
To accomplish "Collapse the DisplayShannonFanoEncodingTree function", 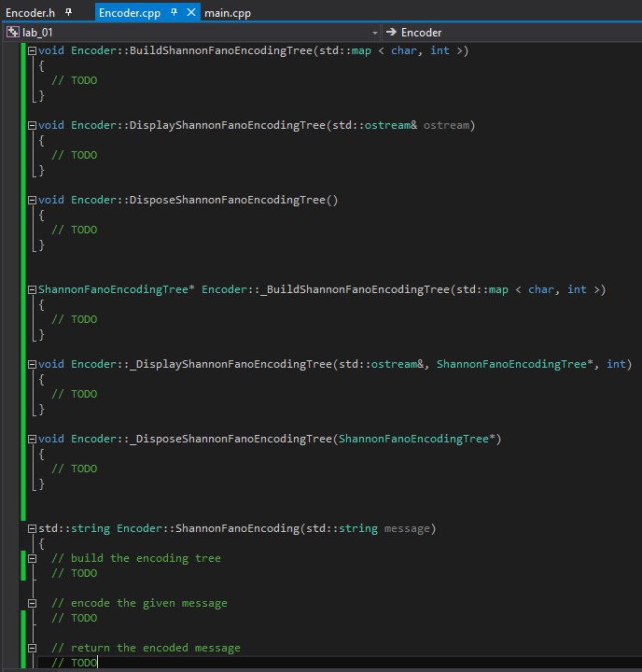I will point(32,126).
